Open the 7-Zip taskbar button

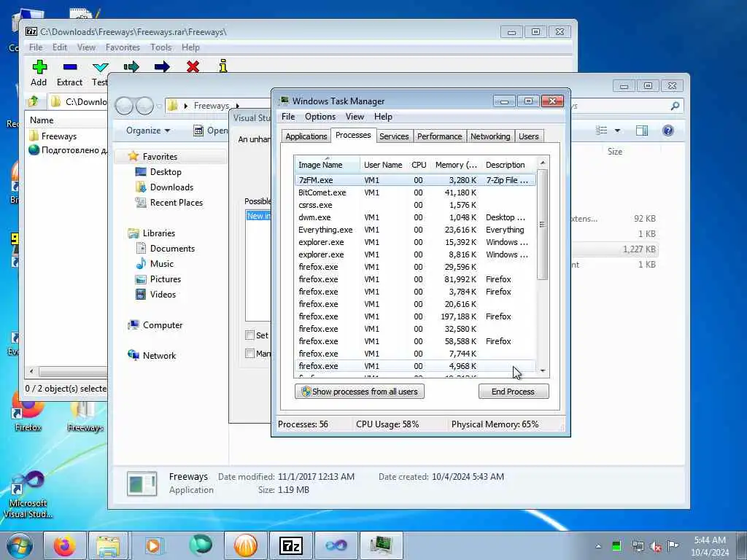point(291,545)
